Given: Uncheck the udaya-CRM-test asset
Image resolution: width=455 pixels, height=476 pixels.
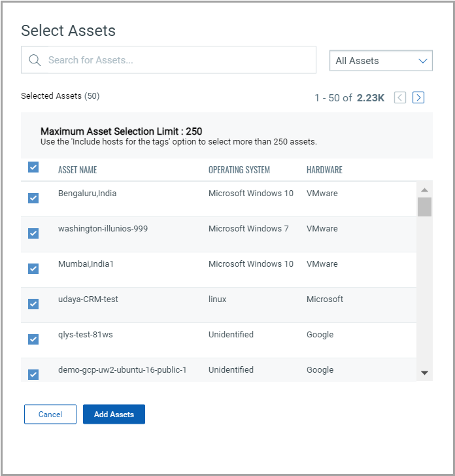Looking at the screenshot, I should click(33, 303).
